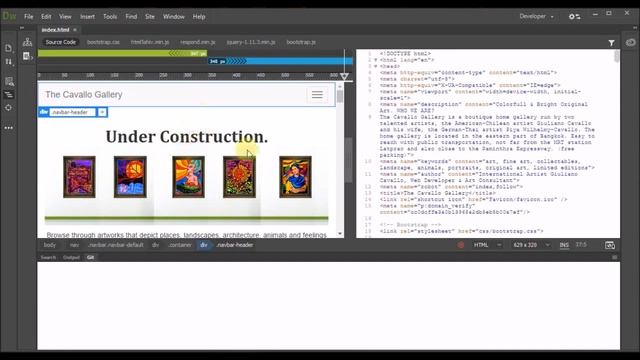Image resolution: width=640 pixels, height=360 pixels.
Task: Click the code view vertical scrollbar
Action: click(x=616, y=57)
